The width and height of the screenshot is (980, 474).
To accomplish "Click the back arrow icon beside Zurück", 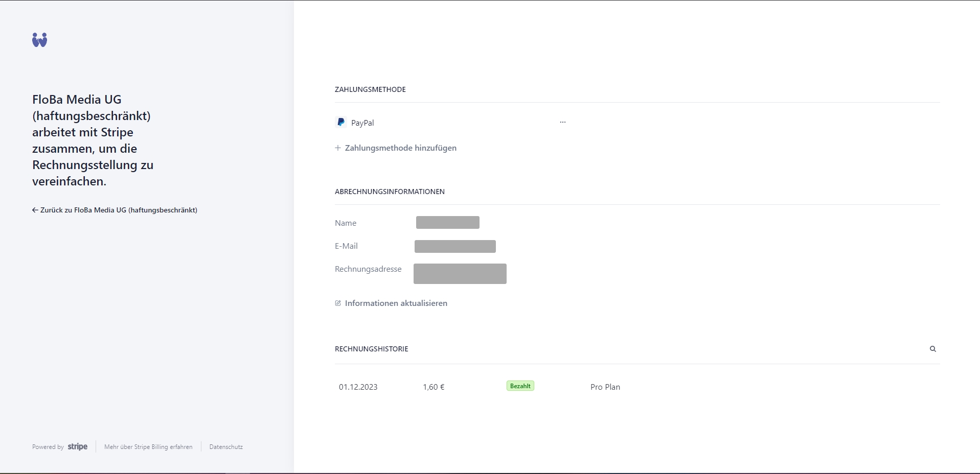I will pos(35,210).
